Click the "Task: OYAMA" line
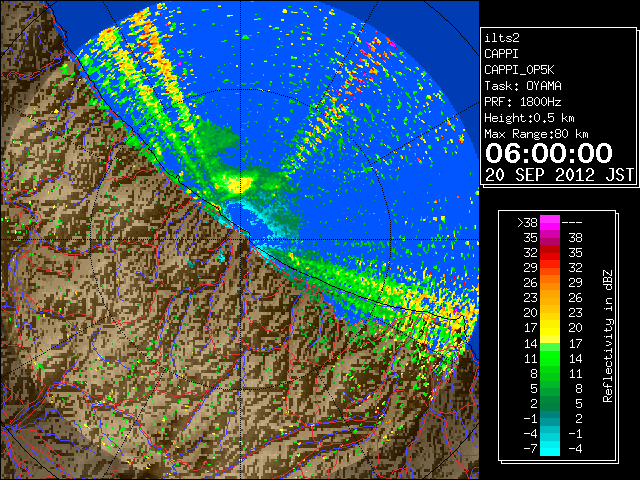The image size is (640, 480). coord(523,86)
